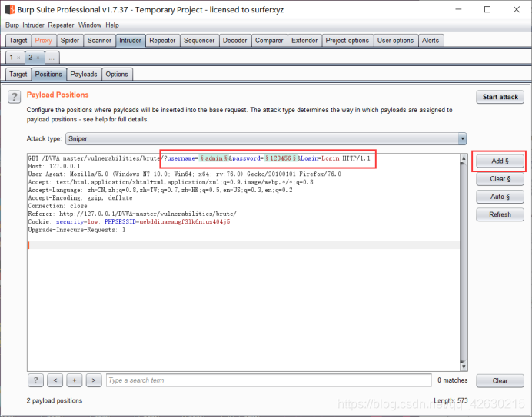The width and height of the screenshot is (532, 418).
Task: Open the Help menu
Action: click(x=112, y=25)
